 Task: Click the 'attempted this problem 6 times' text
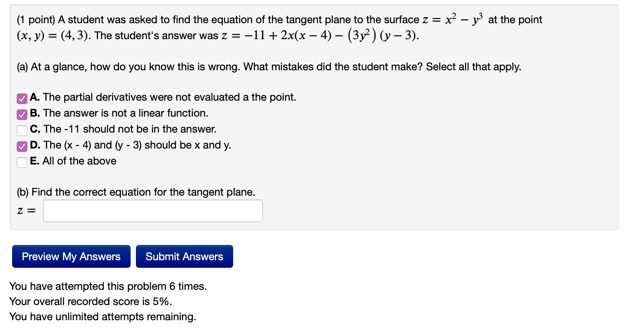tap(108, 286)
